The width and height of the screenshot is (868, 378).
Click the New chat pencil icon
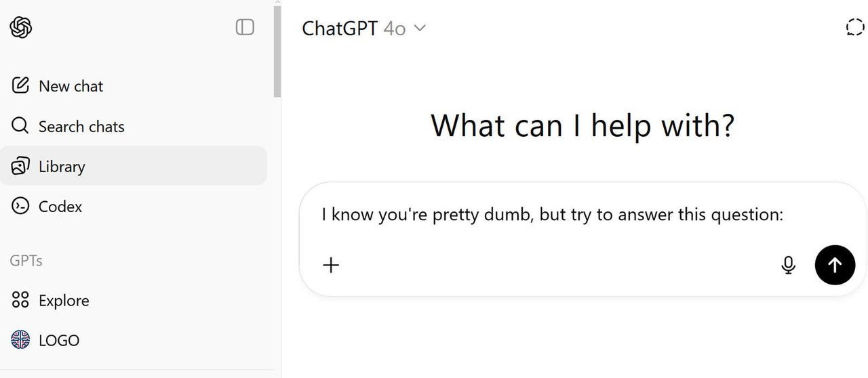(21, 86)
